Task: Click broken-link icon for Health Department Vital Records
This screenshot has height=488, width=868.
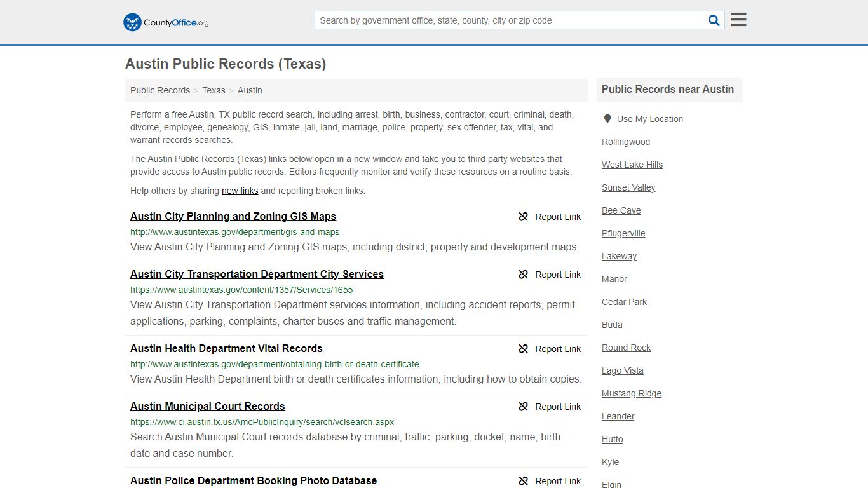Action: 524,349
